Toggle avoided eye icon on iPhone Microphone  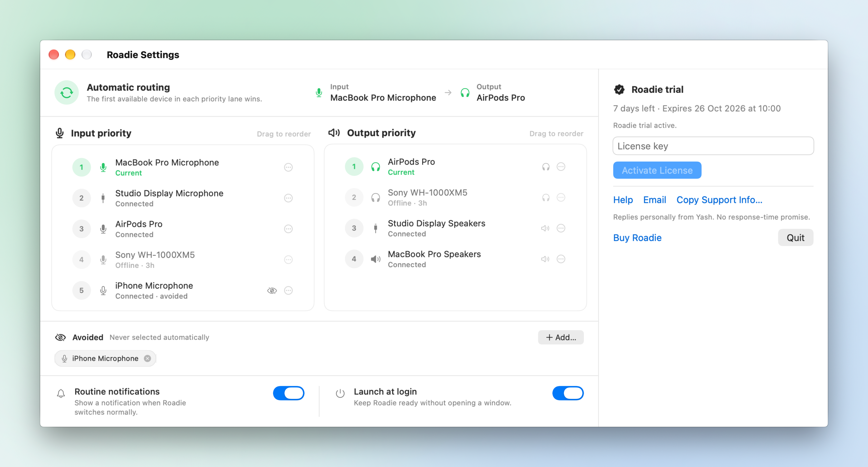272,290
